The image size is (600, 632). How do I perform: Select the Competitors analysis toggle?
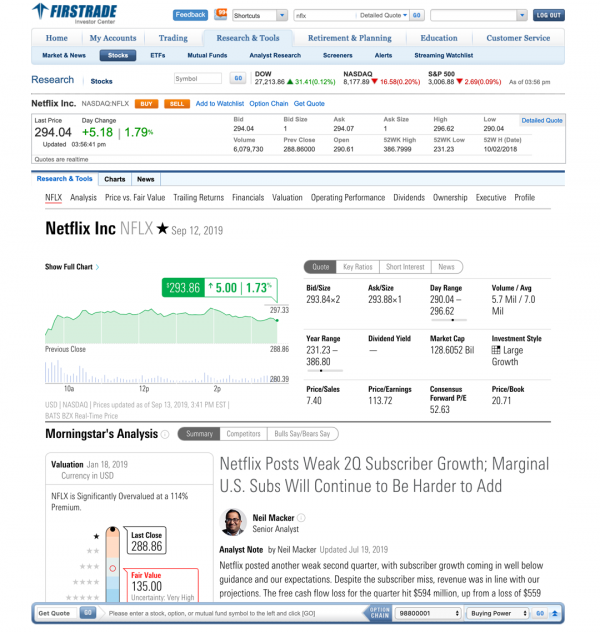point(241,434)
